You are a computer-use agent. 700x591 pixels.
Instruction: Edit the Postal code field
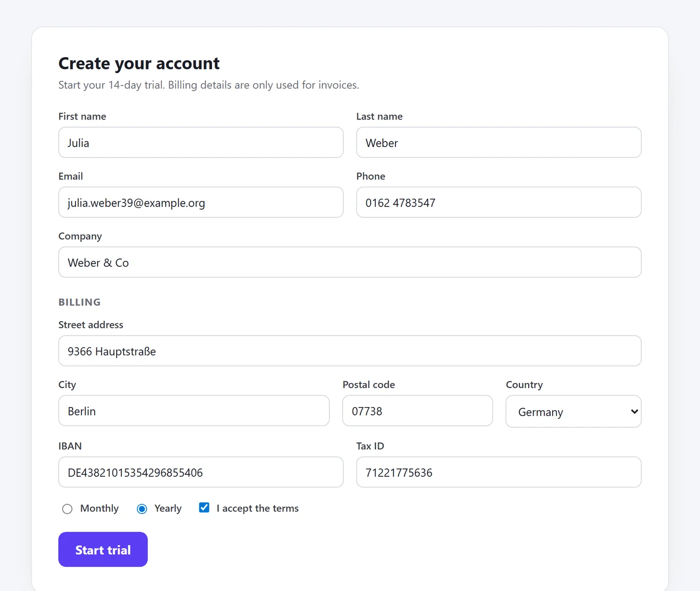point(417,411)
